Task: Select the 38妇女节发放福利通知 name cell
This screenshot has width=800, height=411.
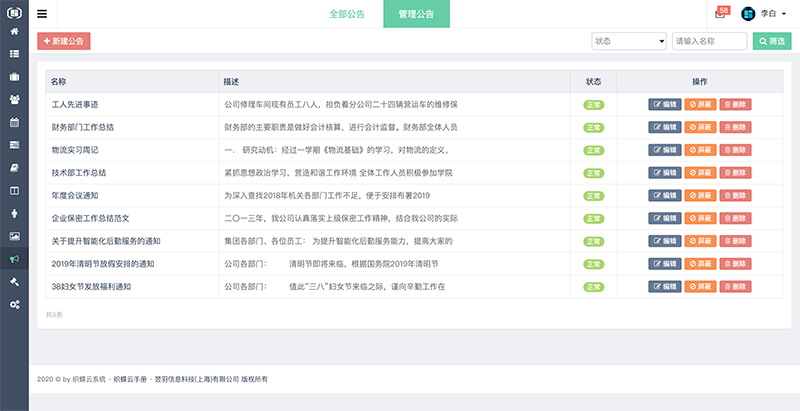Action: coord(132,287)
